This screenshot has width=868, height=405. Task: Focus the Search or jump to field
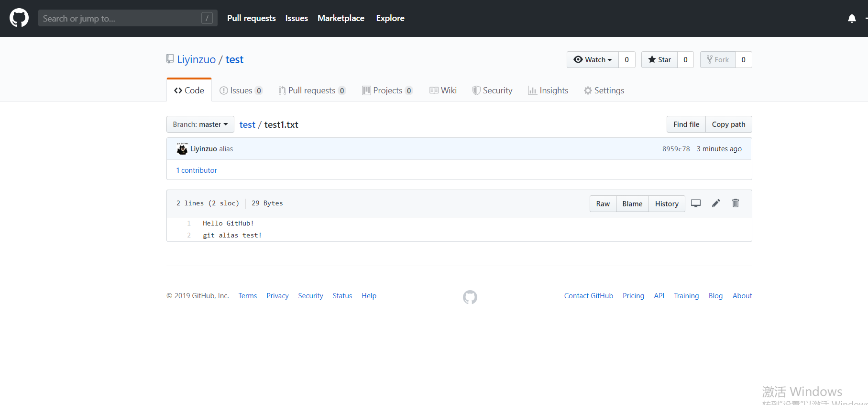(128, 18)
